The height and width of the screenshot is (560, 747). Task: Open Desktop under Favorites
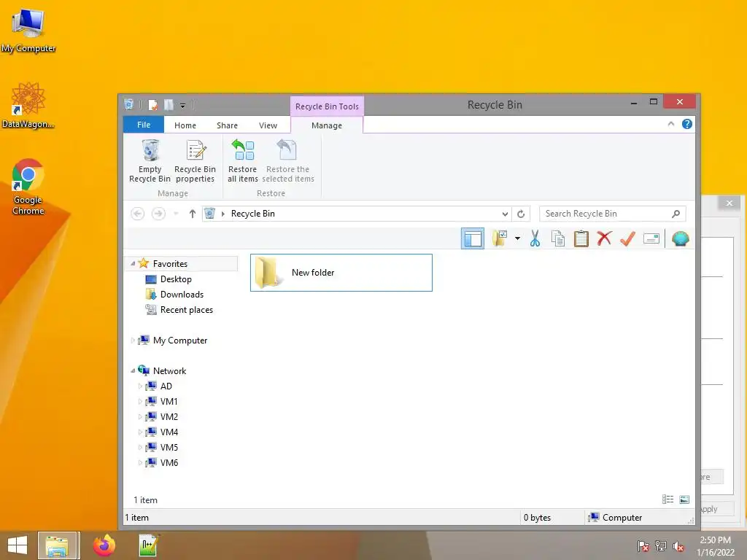click(176, 279)
